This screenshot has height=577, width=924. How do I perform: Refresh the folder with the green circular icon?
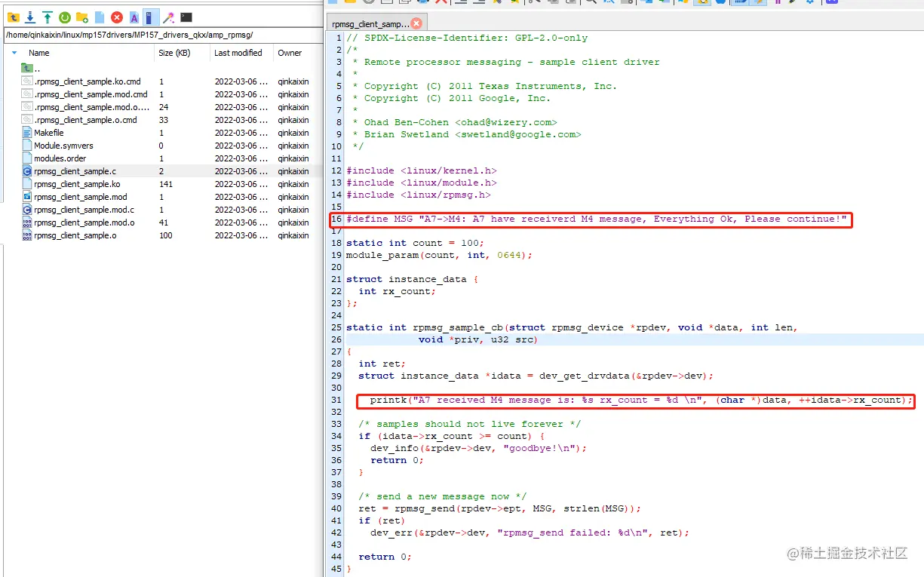pos(65,17)
